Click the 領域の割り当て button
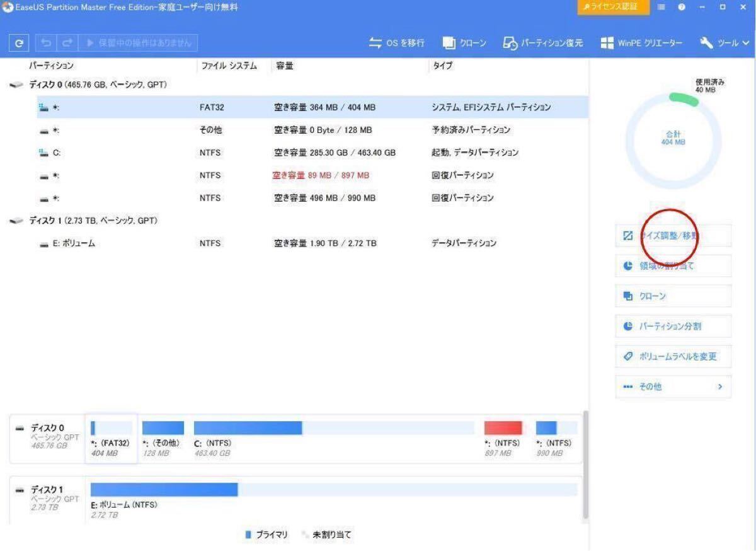The image size is (756, 551). (x=673, y=266)
